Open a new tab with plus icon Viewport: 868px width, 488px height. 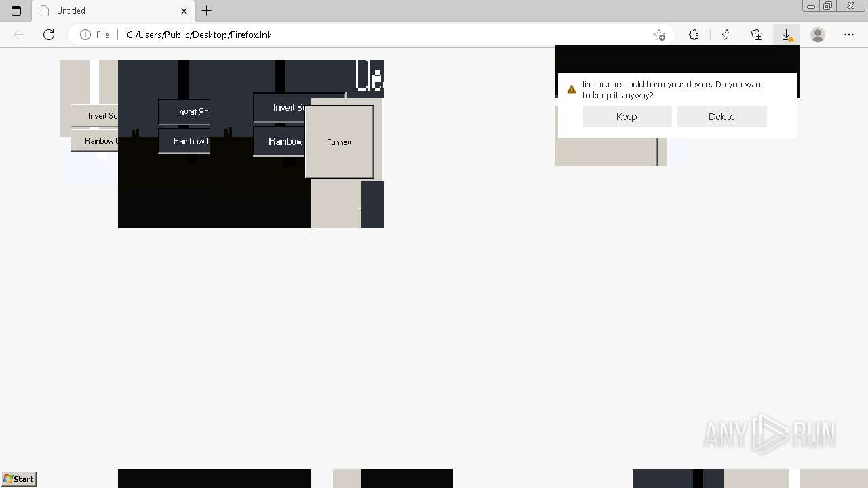207,11
